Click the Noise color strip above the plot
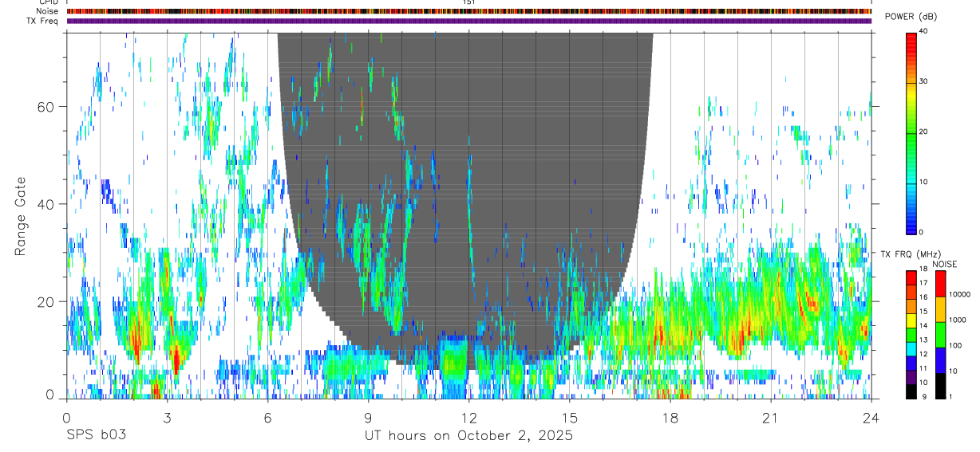 point(468,11)
